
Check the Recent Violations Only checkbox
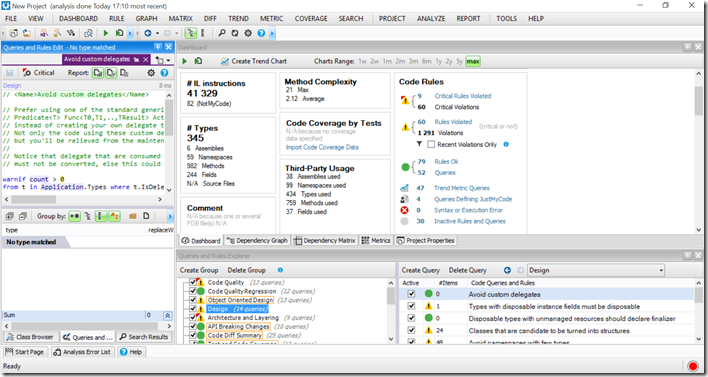coord(431,144)
